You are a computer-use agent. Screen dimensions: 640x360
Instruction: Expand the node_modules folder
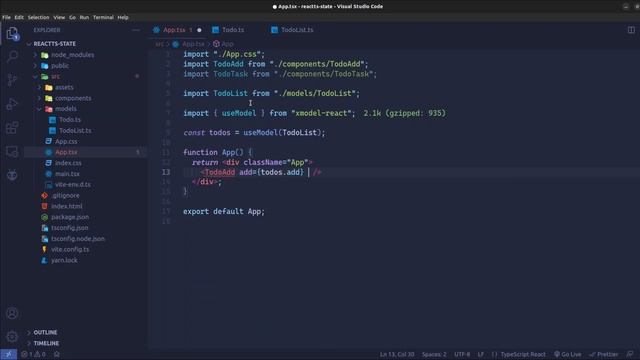[x=72, y=55]
